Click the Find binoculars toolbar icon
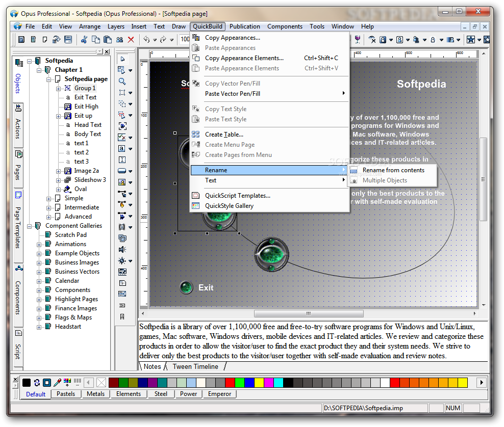This screenshot has height=427, width=504. tap(119, 39)
